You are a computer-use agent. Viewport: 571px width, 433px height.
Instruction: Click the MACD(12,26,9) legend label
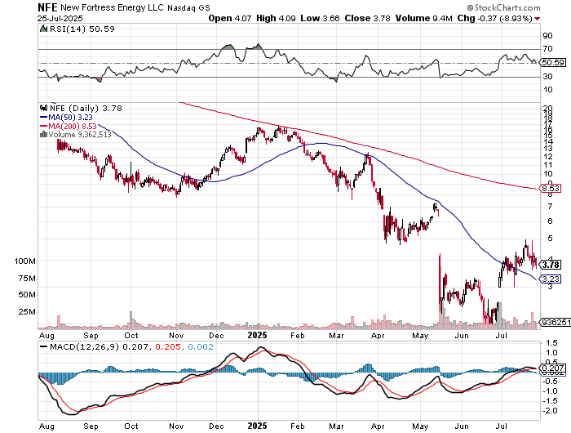pos(84,347)
